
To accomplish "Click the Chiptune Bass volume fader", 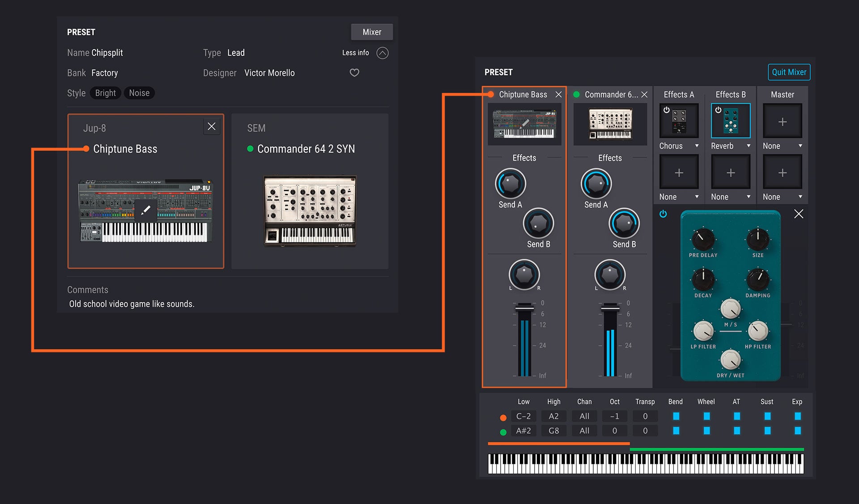I will click(x=524, y=308).
